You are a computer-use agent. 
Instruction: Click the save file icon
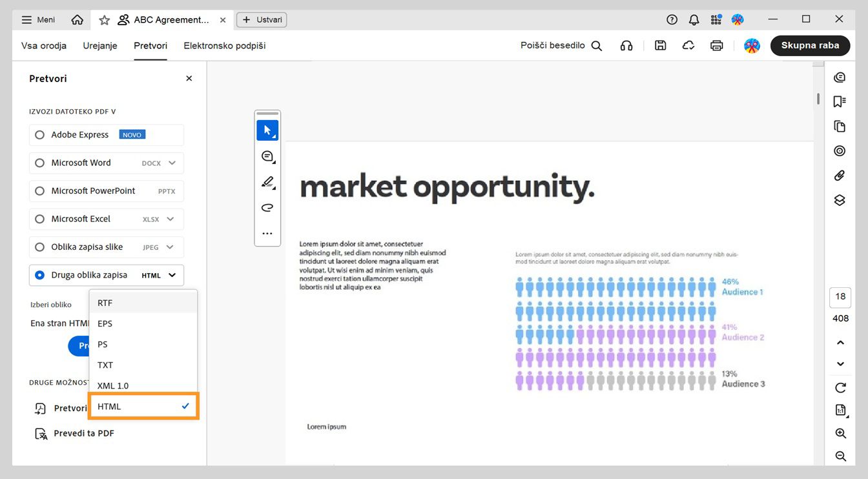tap(660, 46)
